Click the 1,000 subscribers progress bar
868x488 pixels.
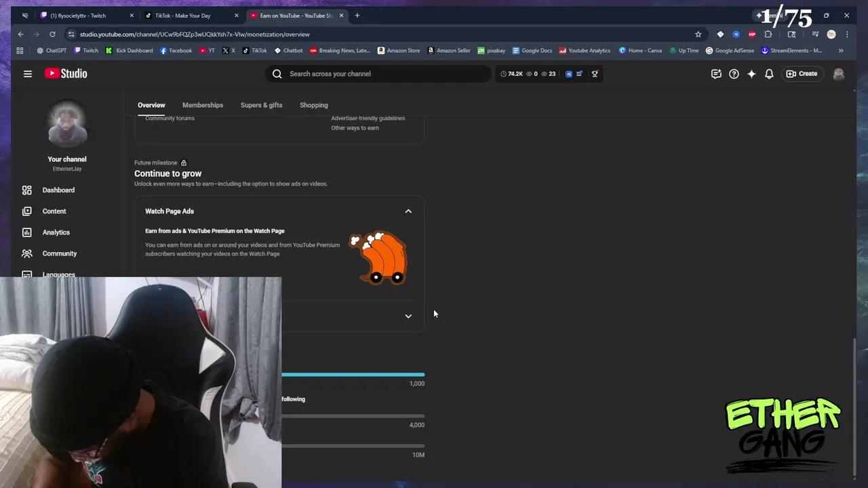tap(353, 375)
